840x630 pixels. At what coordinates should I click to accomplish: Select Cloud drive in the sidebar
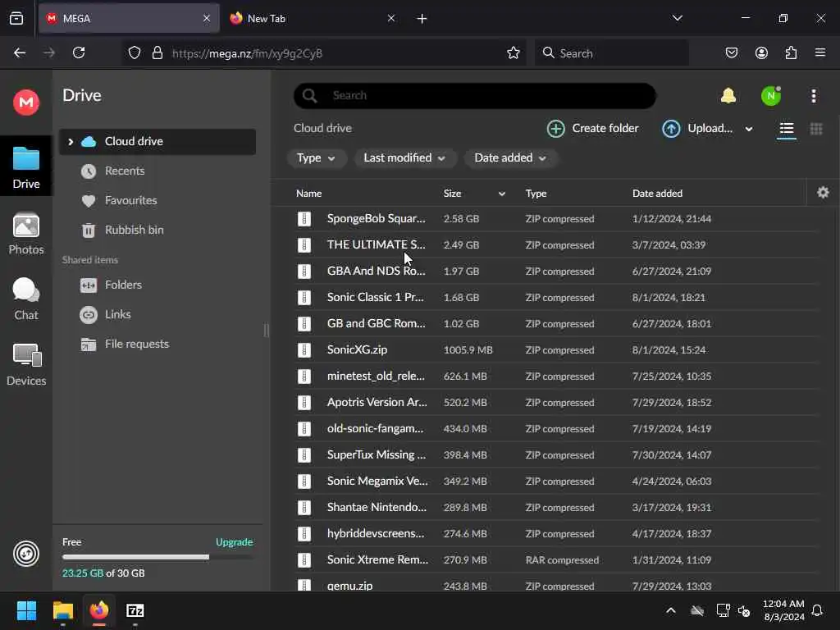click(157, 141)
